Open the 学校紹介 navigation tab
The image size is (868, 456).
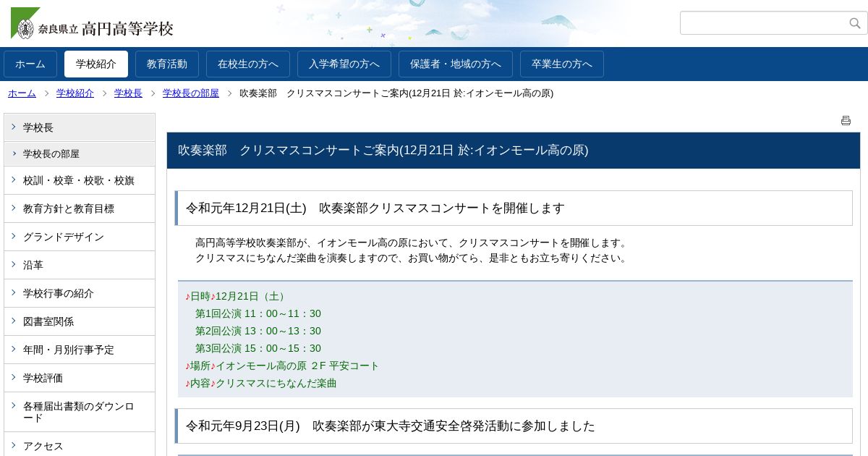pyautogui.click(x=96, y=64)
